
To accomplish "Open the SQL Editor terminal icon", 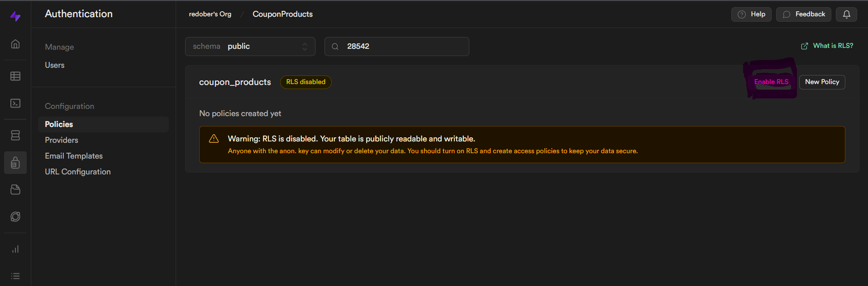I will click(15, 103).
